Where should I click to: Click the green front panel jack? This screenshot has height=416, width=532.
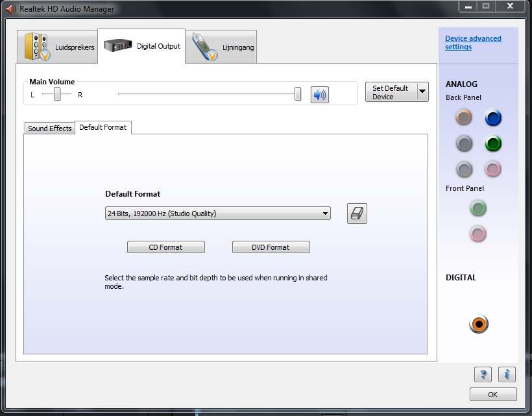(x=478, y=208)
